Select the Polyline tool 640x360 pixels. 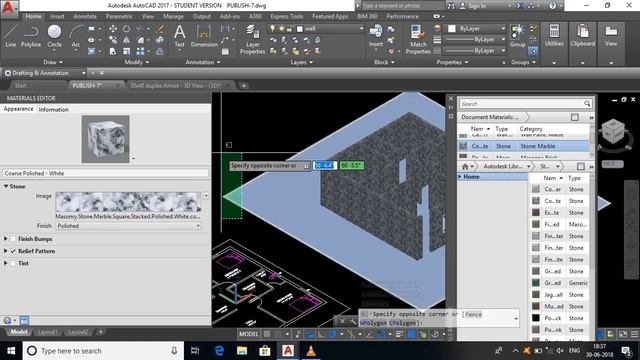click(31, 36)
